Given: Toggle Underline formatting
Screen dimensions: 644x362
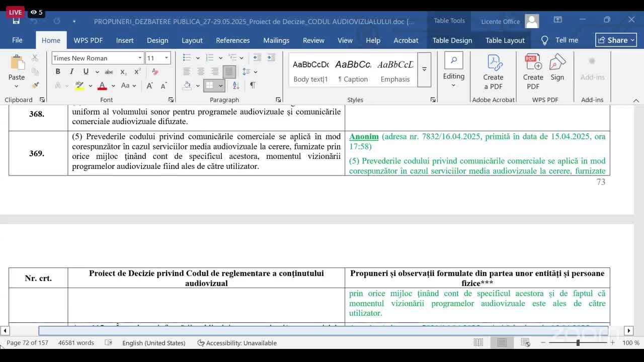Looking at the screenshot, I should click(86, 72).
